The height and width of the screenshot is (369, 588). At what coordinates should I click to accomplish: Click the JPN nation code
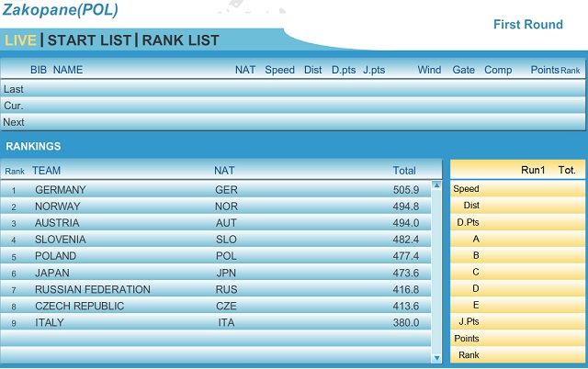click(x=226, y=274)
